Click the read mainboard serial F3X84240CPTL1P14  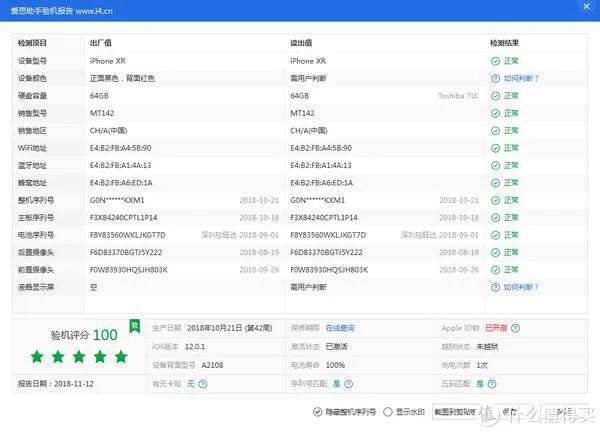[x=324, y=218]
